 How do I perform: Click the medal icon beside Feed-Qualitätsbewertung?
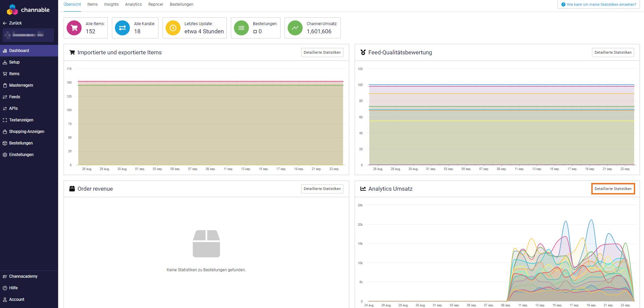(x=363, y=52)
